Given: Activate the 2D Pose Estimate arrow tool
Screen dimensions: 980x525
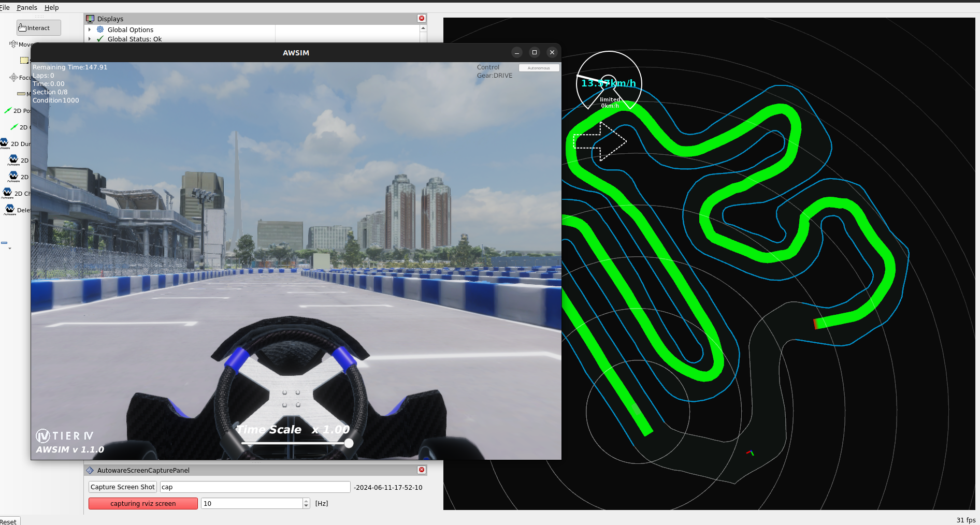Looking at the screenshot, I should pos(8,111).
